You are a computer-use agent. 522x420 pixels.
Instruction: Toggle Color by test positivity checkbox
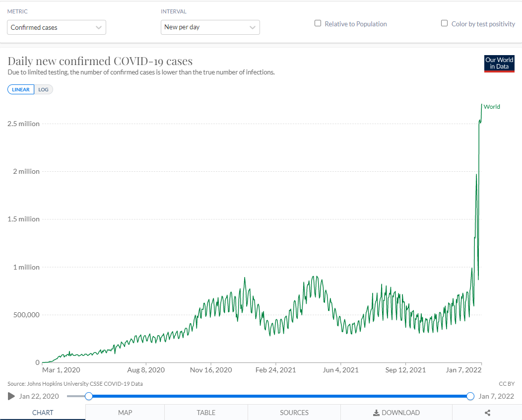tap(444, 23)
